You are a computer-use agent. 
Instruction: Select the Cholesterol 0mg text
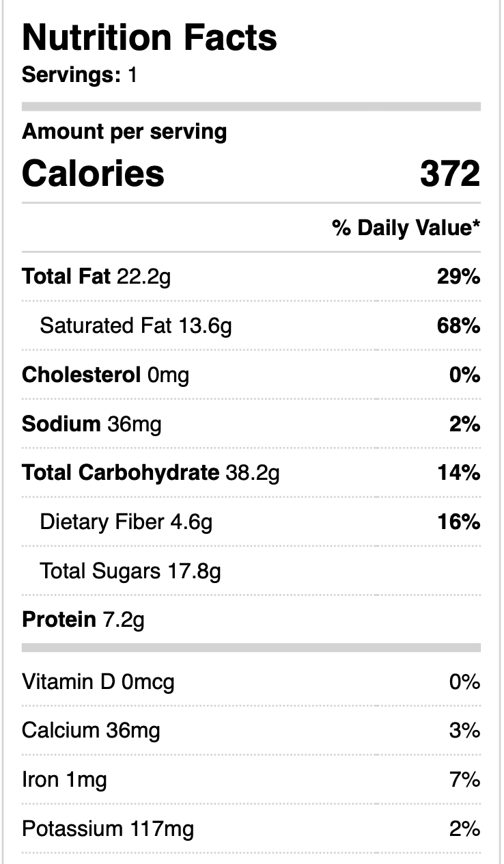[x=105, y=375]
